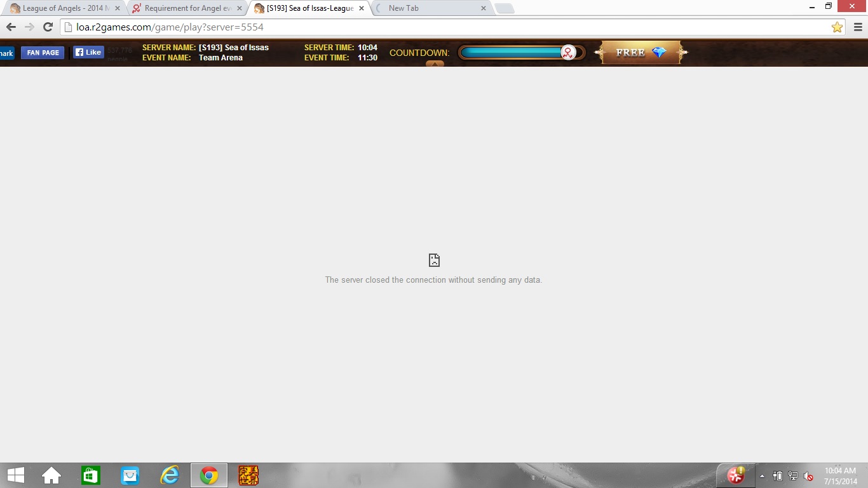Open the Windows Start button
The image size is (868, 488).
[15, 475]
